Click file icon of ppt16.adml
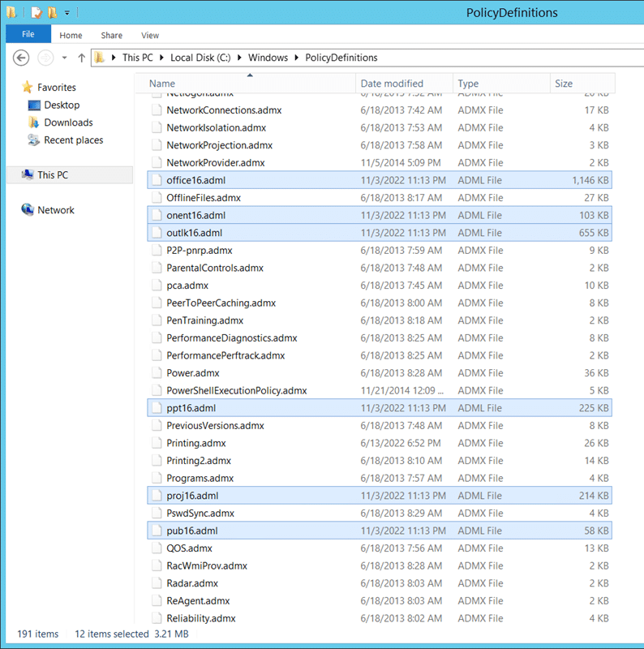 point(157,408)
